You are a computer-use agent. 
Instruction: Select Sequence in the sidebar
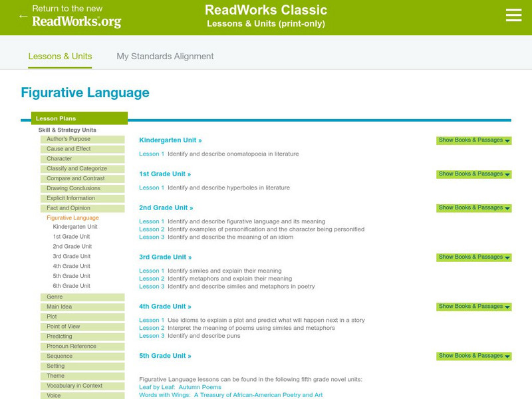pyautogui.click(x=82, y=356)
